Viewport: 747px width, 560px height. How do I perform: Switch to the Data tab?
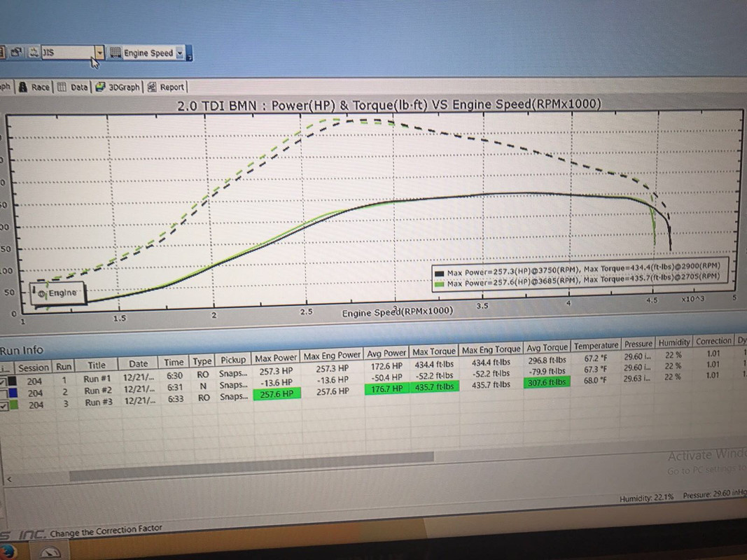tap(73, 87)
